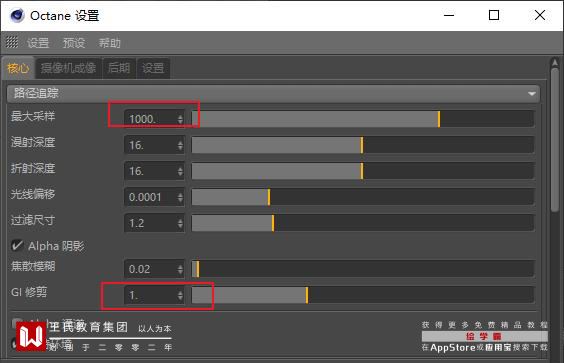Click the Octane logo icon in title bar

tap(17, 15)
